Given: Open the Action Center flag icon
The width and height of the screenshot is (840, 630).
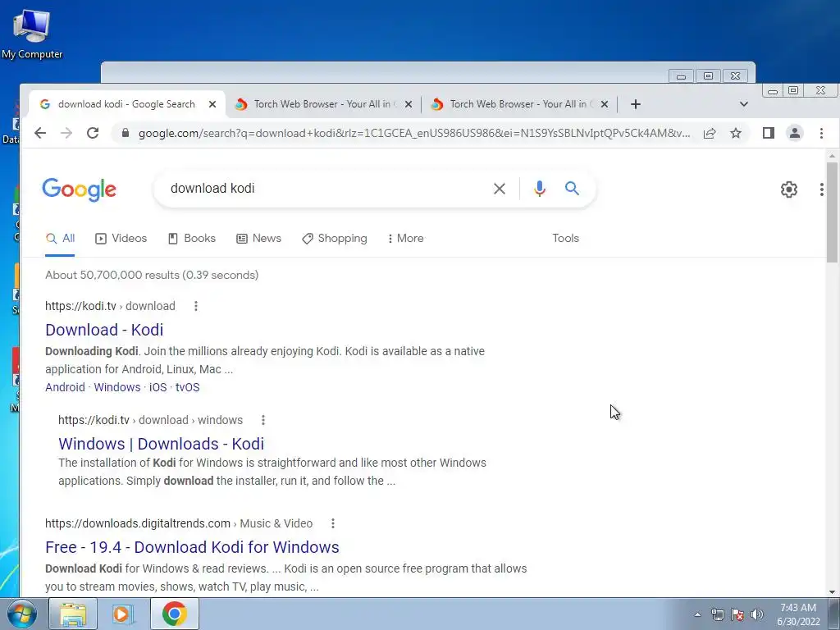Looking at the screenshot, I should [x=737, y=614].
